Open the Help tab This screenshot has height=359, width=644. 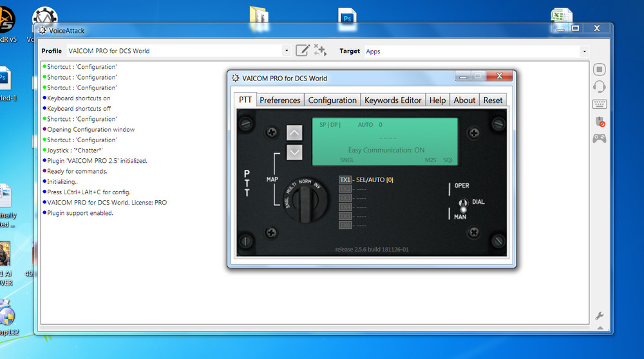click(x=437, y=100)
